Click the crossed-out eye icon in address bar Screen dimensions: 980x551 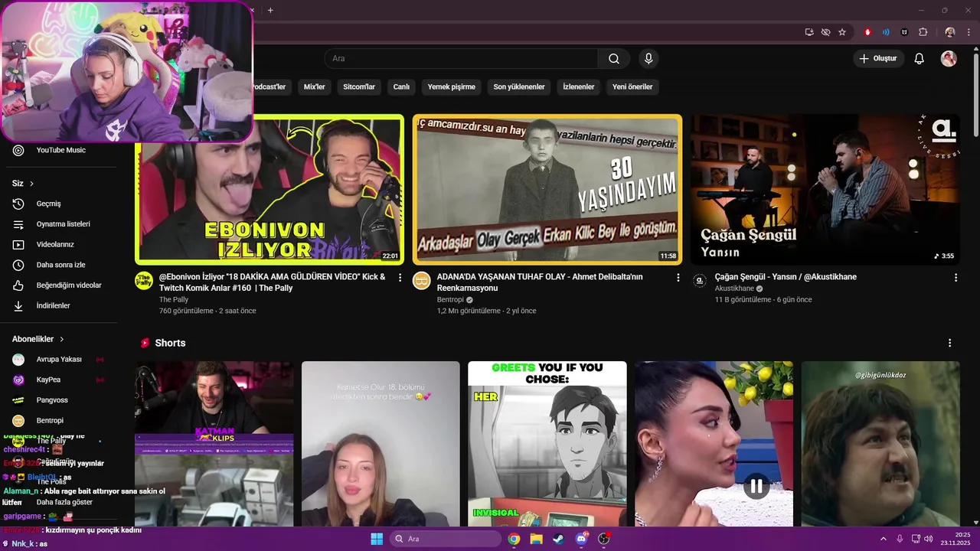tap(825, 32)
